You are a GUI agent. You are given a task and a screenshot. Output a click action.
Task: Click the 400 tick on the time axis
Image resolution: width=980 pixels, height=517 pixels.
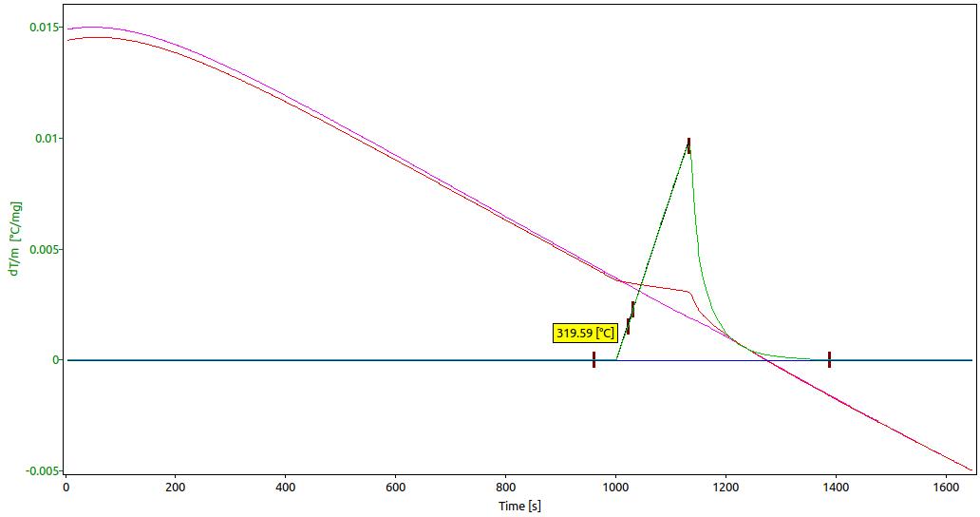pos(286,488)
